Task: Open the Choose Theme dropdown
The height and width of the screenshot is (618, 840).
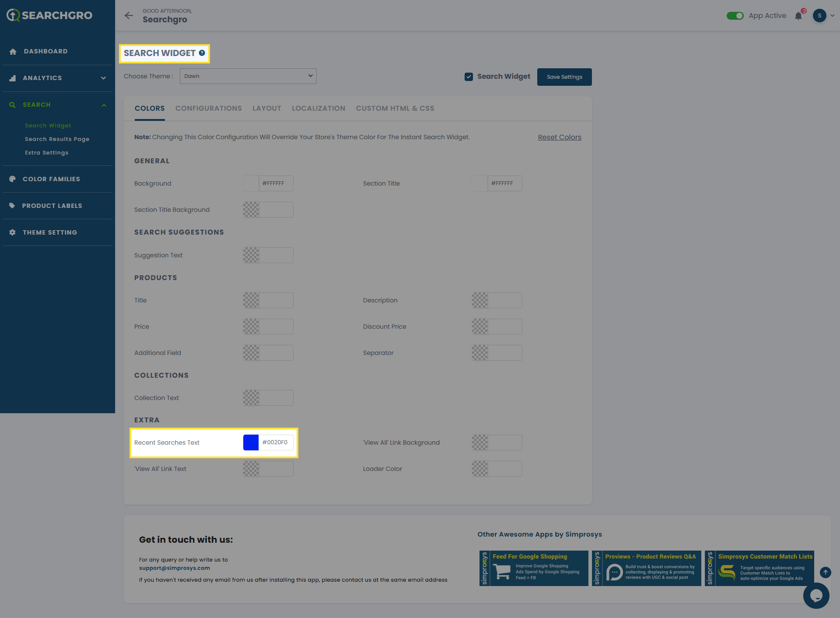Action: pos(248,76)
